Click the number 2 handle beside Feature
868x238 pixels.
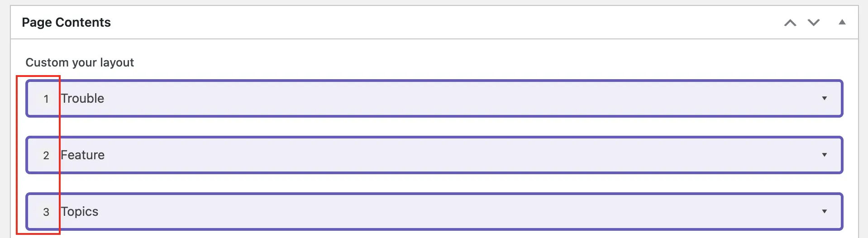click(x=46, y=155)
